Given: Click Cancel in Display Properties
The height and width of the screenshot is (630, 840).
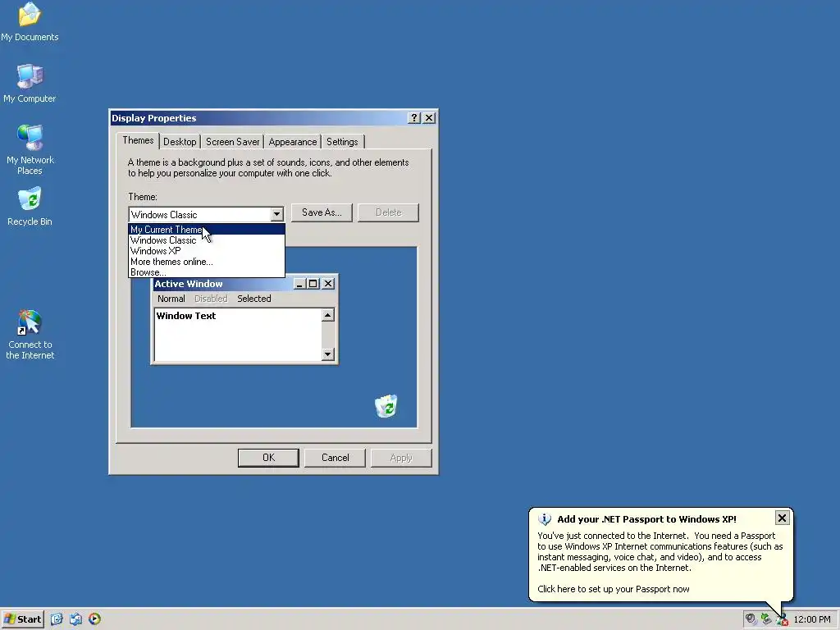Looking at the screenshot, I should (335, 458).
